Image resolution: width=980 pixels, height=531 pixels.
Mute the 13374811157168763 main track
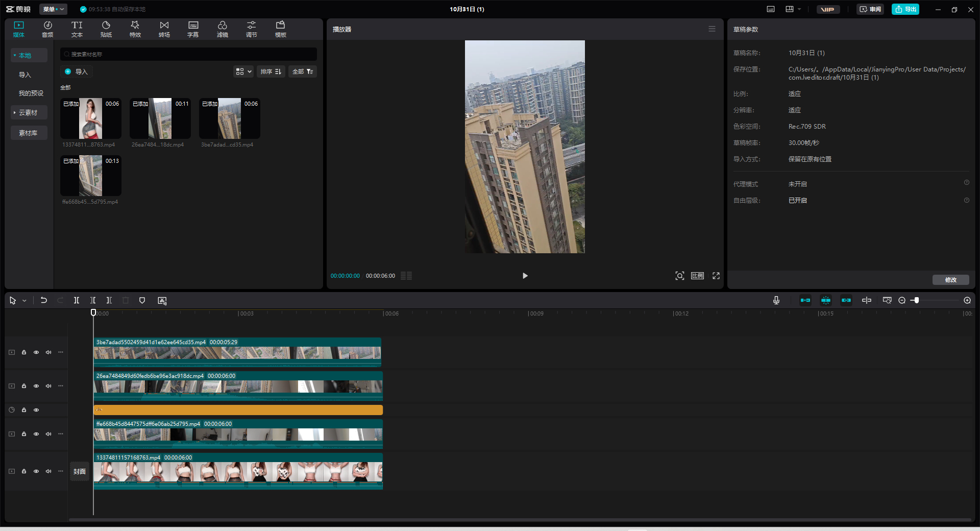click(x=48, y=471)
